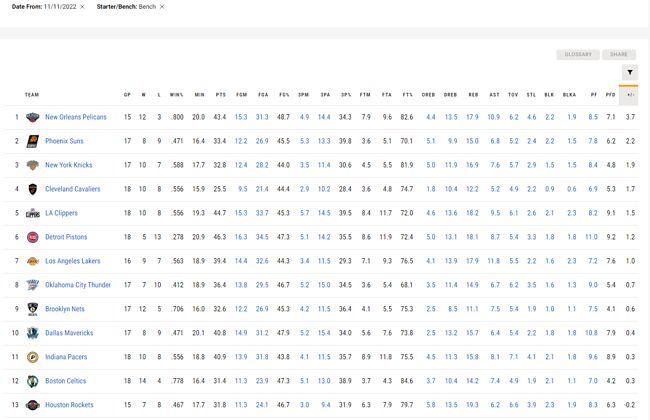Open Cleveland Cavaliers team link

[x=73, y=189]
